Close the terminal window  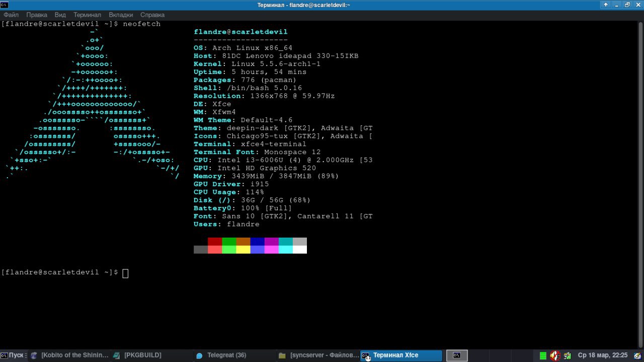638,5
